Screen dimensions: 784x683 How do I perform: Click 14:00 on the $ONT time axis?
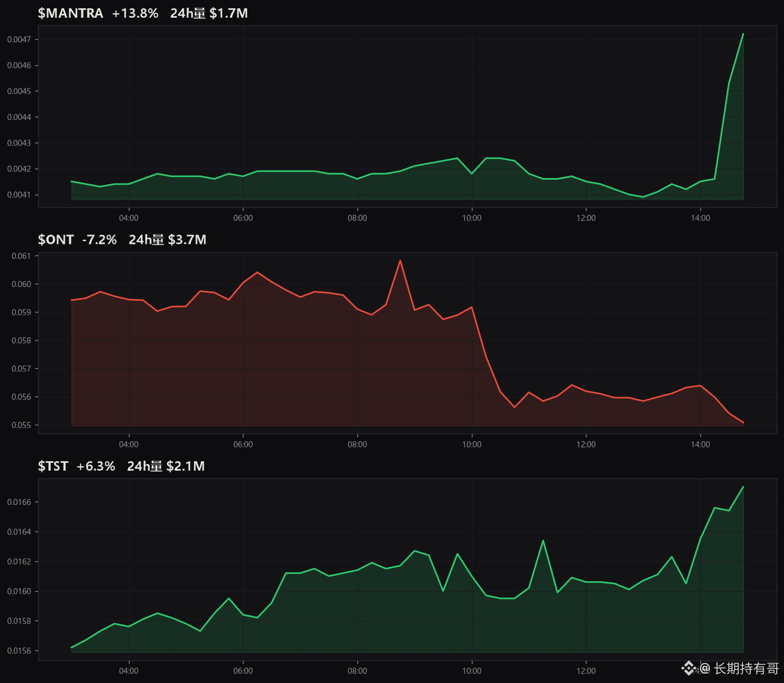pyautogui.click(x=700, y=445)
